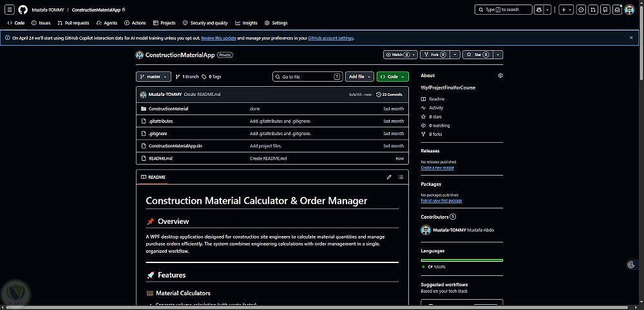The height and width of the screenshot is (310, 644).
Task: Open the repository Settings tab
Action: 276,23
